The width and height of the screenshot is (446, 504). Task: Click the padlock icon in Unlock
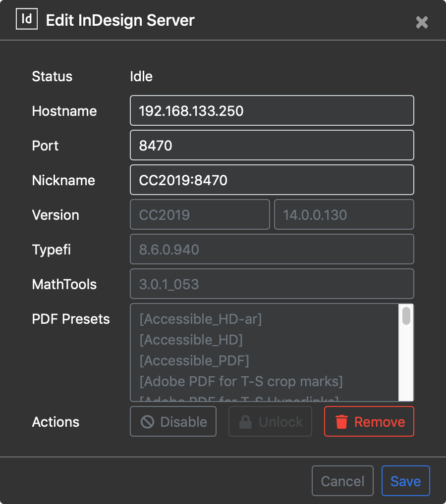(x=245, y=422)
